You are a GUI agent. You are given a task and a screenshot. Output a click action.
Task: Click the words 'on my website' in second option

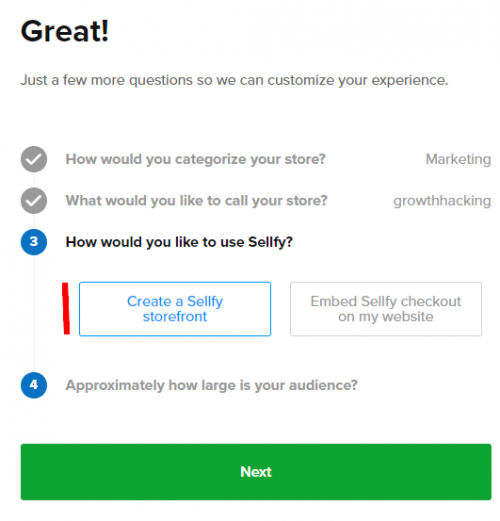[x=386, y=317]
